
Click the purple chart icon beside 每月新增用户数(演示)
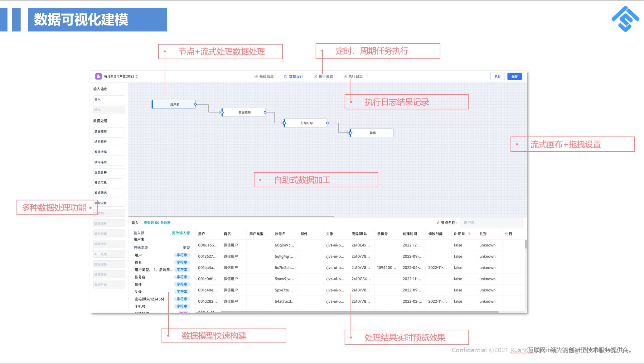(98, 76)
